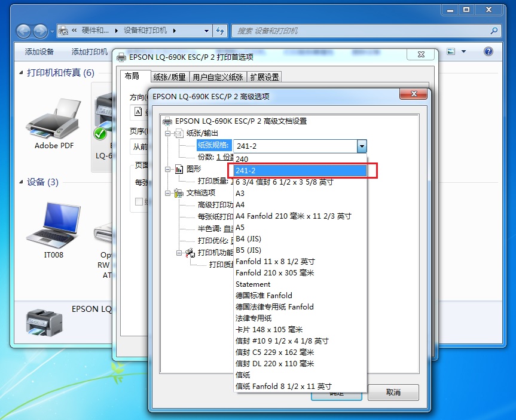516x420 pixels.
Task: Select Fanfold 11 x 8 1/2 英寸
Action: [300, 262]
